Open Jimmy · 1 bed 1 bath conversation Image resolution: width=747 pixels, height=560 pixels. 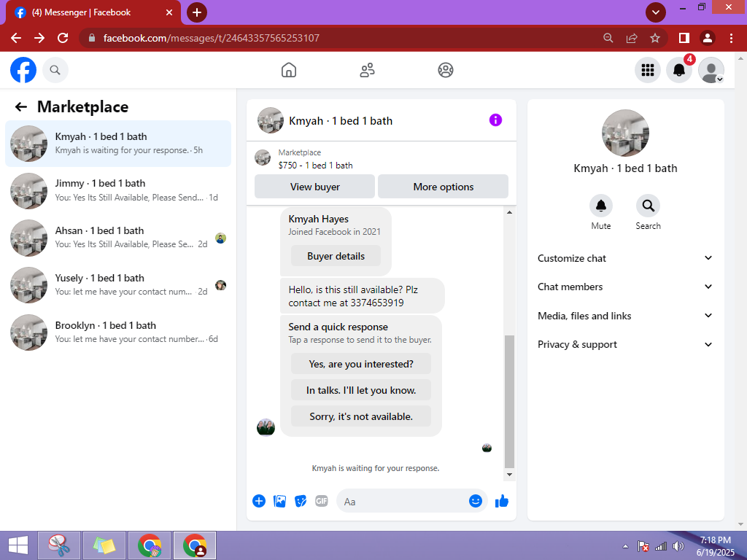pos(118,190)
